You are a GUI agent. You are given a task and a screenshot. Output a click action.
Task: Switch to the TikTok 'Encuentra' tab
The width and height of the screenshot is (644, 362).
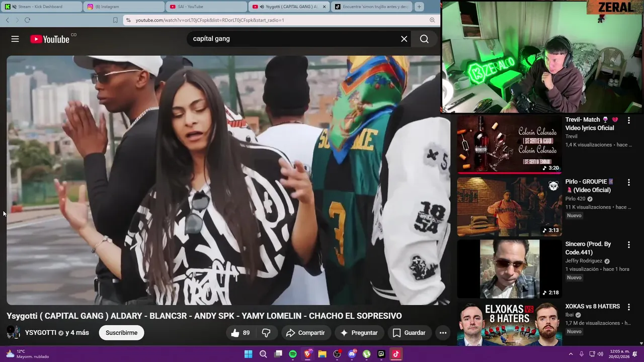pyautogui.click(x=371, y=7)
